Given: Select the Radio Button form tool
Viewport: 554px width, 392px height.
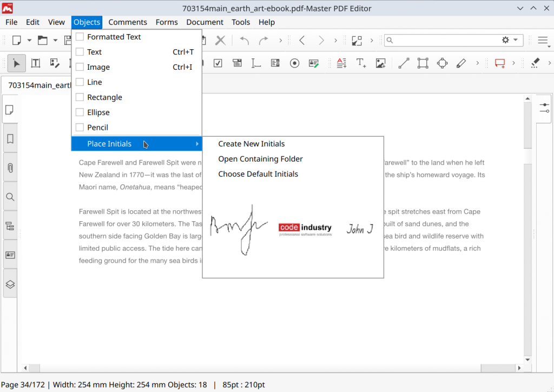Looking at the screenshot, I should [294, 63].
